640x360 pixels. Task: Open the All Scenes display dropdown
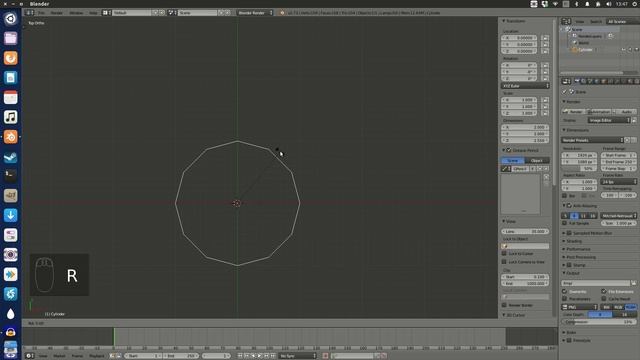(x=622, y=21)
